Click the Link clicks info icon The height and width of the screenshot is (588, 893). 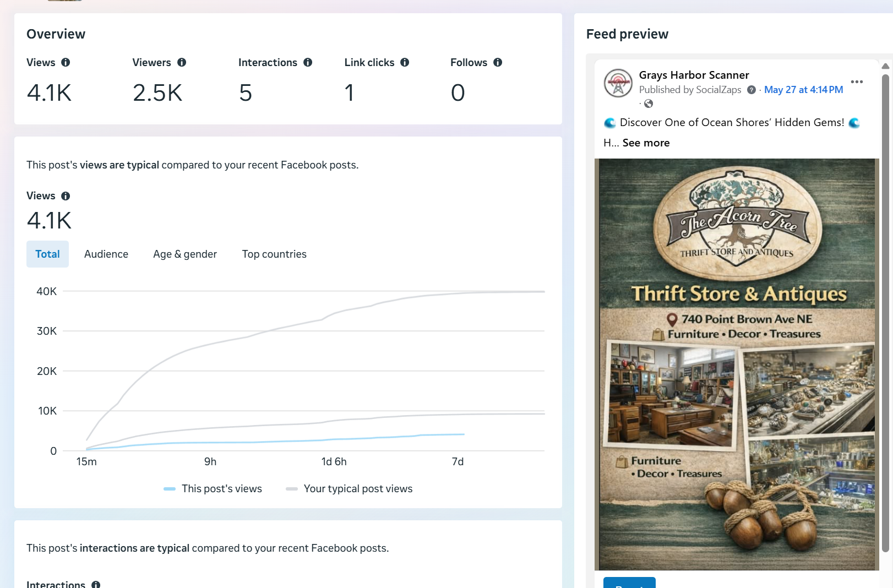[x=405, y=62]
